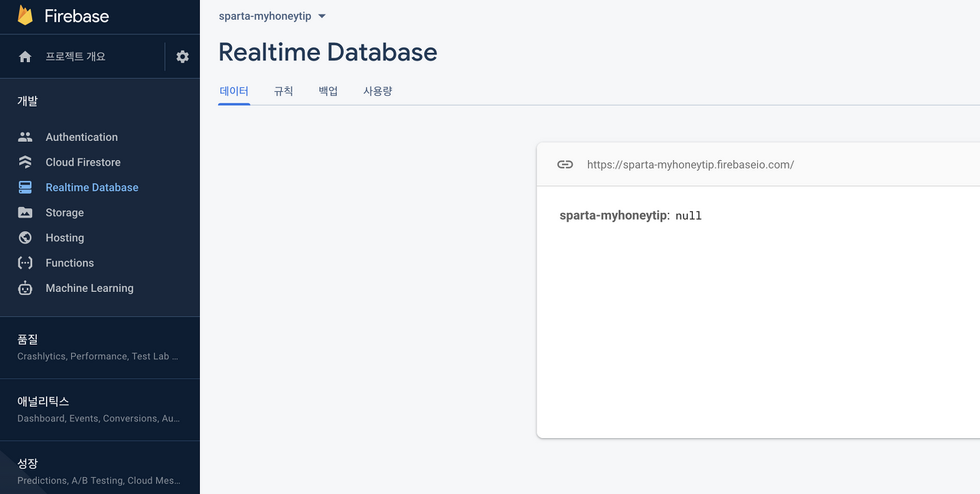Image resolution: width=980 pixels, height=494 pixels.
Task: Click the link icon beside database URL
Action: pos(565,165)
